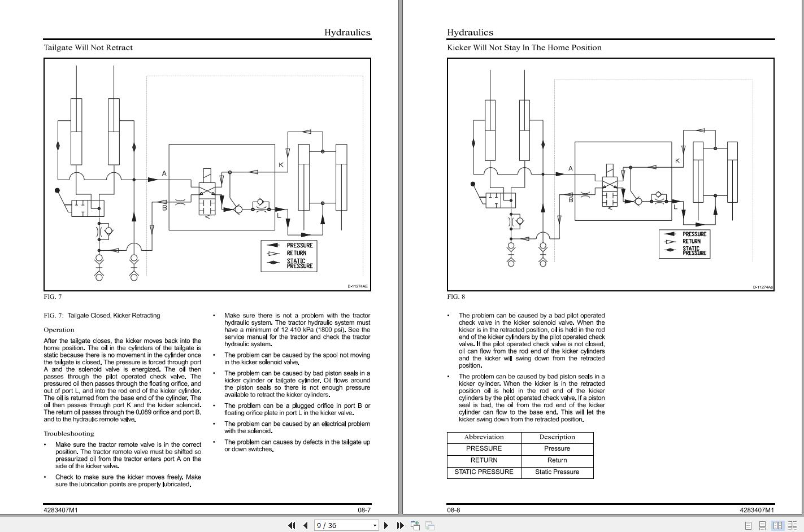Click the 'Operation' subheading
Image resolution: width=804 pixels, height=532 pixels.
59,330
